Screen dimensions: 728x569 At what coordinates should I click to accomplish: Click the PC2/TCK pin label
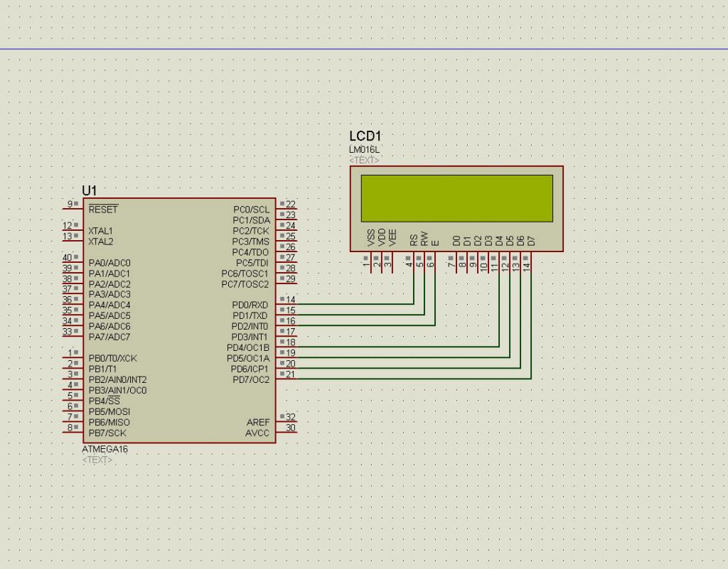[251, 231]
